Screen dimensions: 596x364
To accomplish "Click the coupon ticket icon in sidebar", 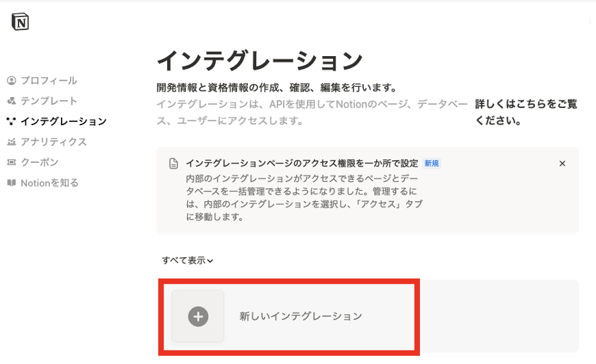I will tap(11, 163).
